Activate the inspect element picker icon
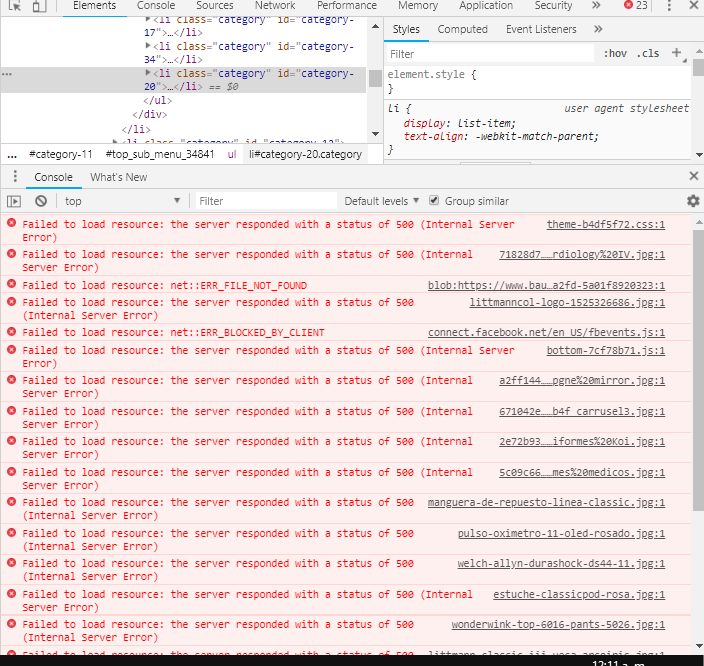The width and height of the screenshot is (704, 666). coord(15,5)
